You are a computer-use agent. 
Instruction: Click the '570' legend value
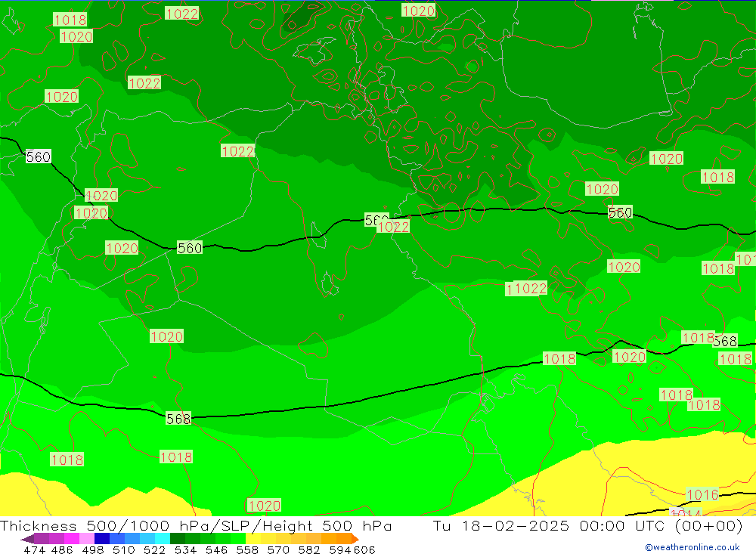click(x=278, y=549)
